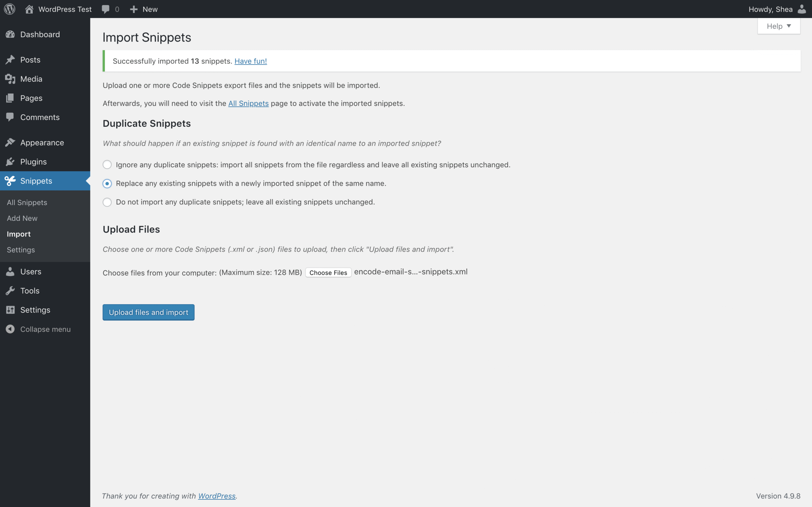This screenshot has width=812, height=507.
Task: Click the Appearance paintbrush icon
Action: tap(10, 143)
